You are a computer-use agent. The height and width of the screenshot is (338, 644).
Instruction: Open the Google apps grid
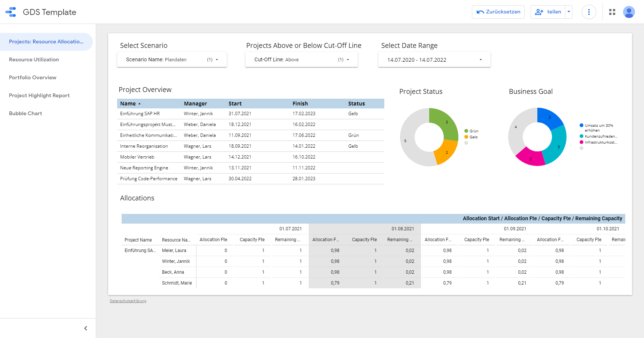tap(612, 12)
